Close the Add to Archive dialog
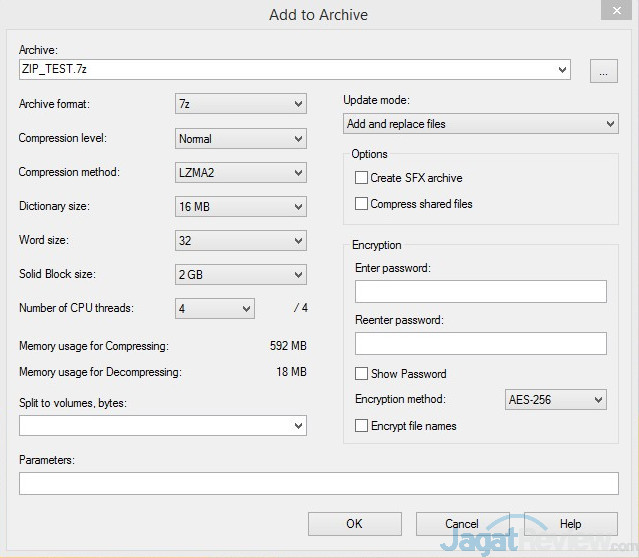The height and width of the screenshot is (558, 639). tap(615, 12)
